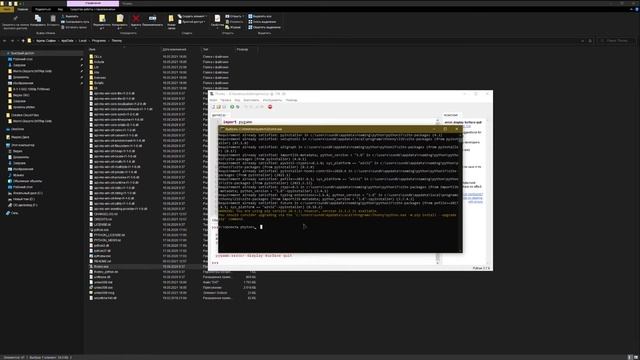The height and width of the screenshot is (360, 640).
Task: Open the Move to (Переместить в) dropdown
Action: [x=102, y=22]
